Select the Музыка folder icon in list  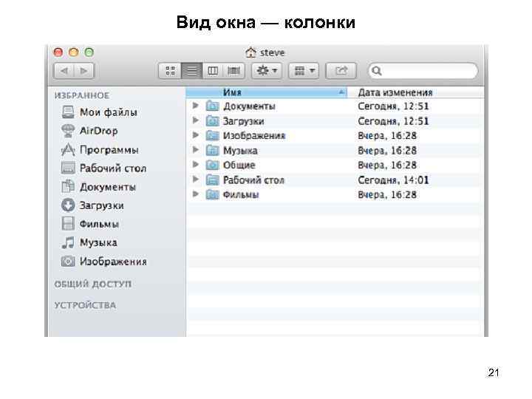pos(212,150)
